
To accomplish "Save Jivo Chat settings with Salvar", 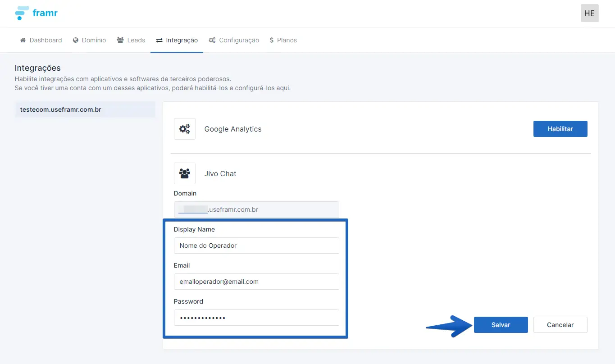I will point(501,325).
